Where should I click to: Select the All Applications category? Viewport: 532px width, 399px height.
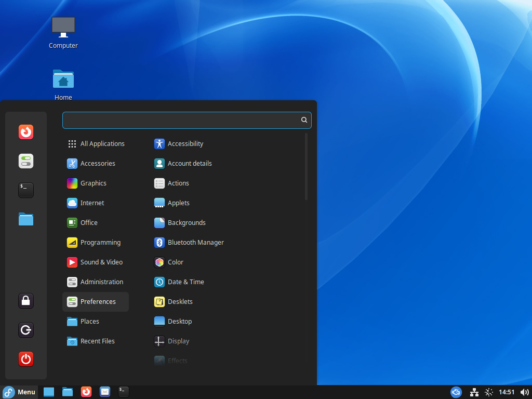point(102,143)
